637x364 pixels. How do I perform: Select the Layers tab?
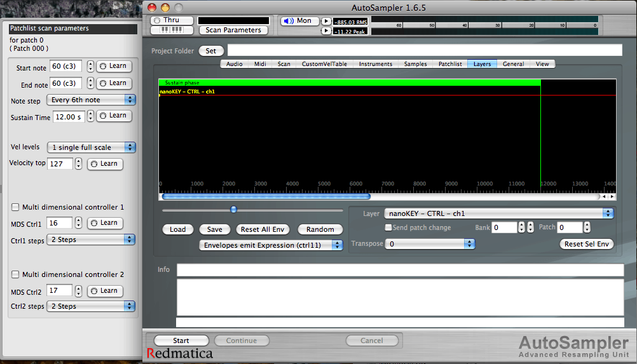click(x=483, y=64)
